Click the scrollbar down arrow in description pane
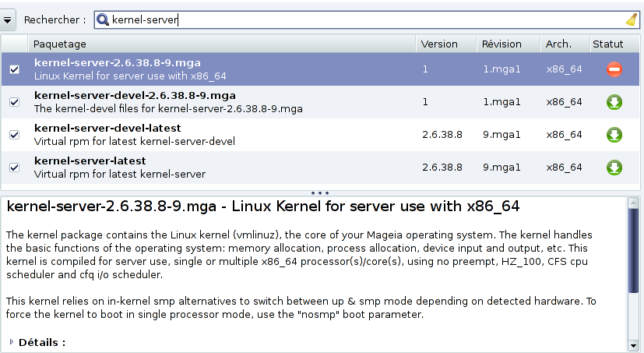The width and height of the screenshot is (644, 353). pyautogui.click(x=633, y=346)
